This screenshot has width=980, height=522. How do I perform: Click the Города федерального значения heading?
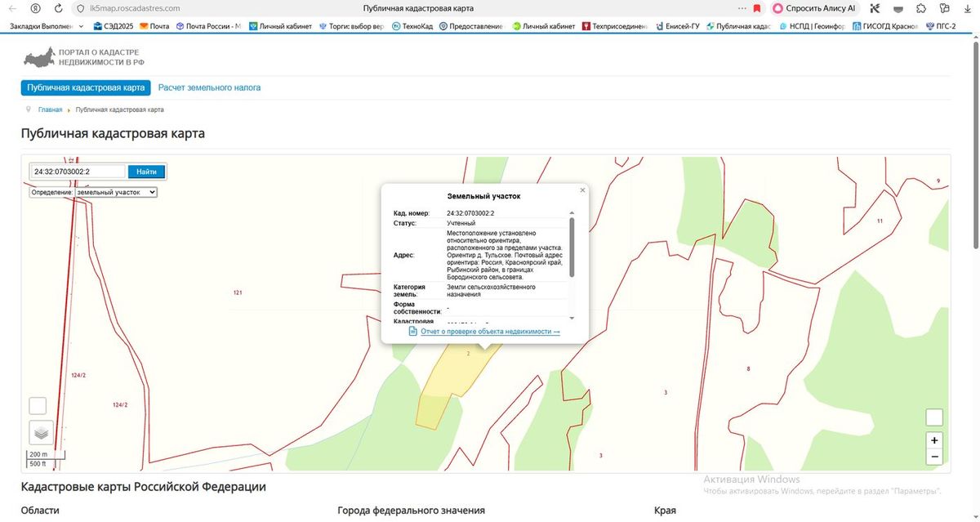pyautogui.click(x=411, y=511)
